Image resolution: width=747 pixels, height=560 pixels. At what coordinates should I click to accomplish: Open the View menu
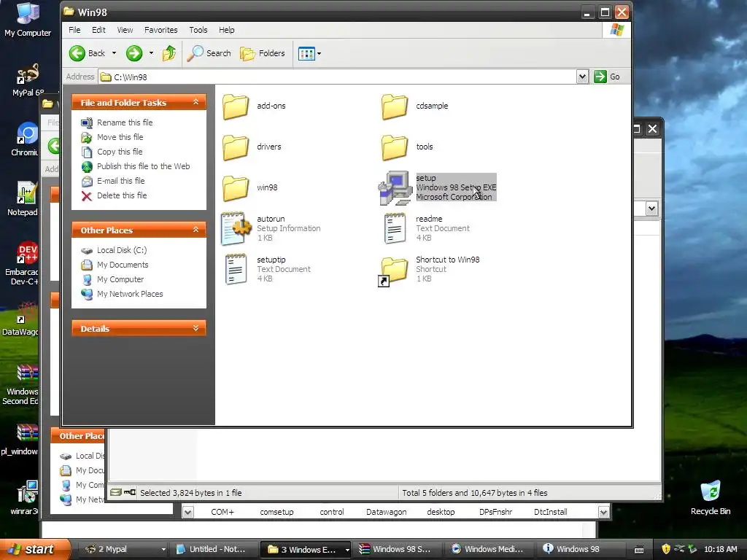coord(125,29)
